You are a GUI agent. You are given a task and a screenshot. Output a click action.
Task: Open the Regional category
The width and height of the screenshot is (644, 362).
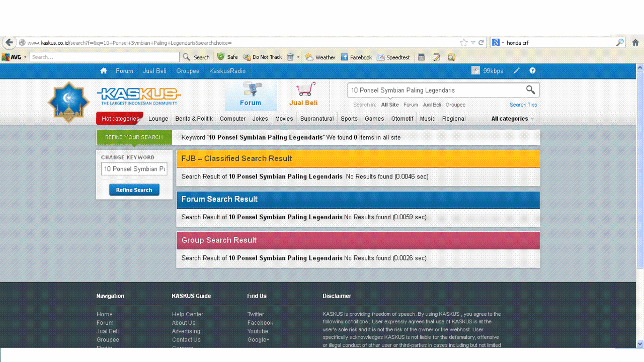pyautogui.click(x=454, y=119)
